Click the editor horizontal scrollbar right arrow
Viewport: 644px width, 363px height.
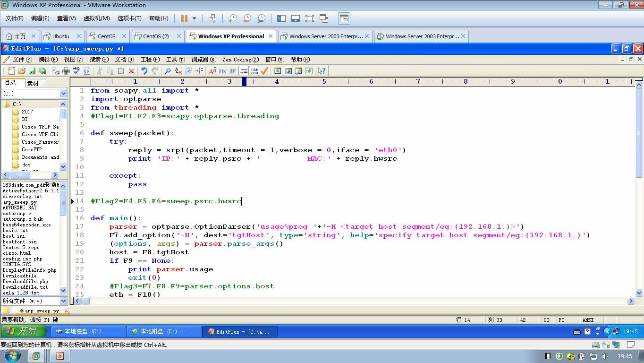[x=631, y=301]
